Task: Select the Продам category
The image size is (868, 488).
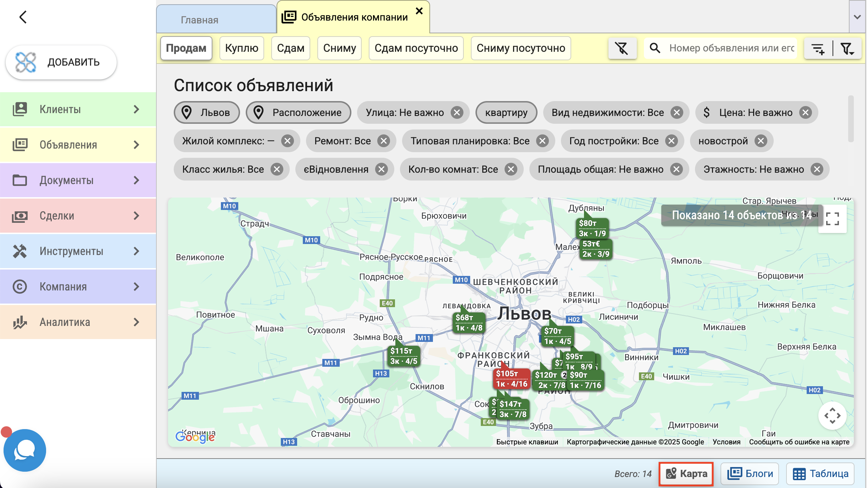Action: [186, 48]
